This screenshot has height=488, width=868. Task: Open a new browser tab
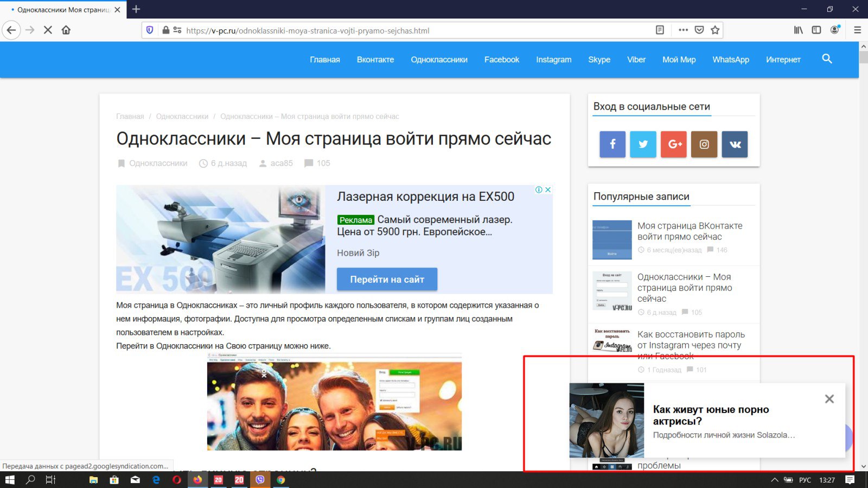[136, 9]
